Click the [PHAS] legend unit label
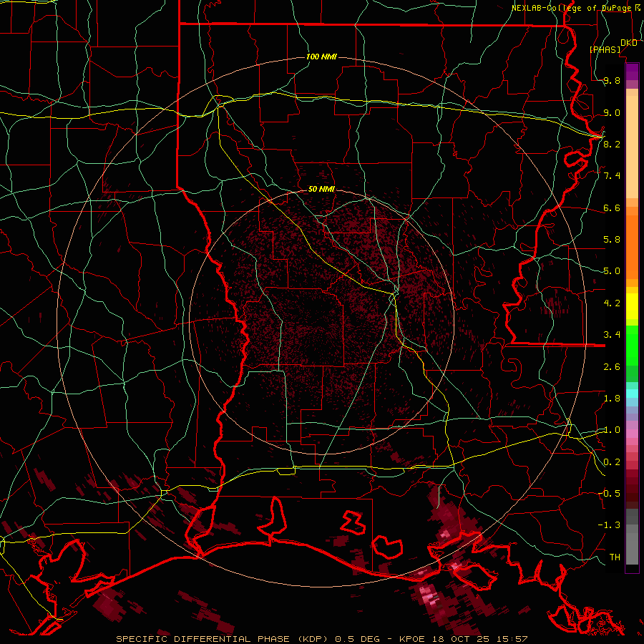The image size is (644, 644). pyautogui.click(x=605, y=49)
